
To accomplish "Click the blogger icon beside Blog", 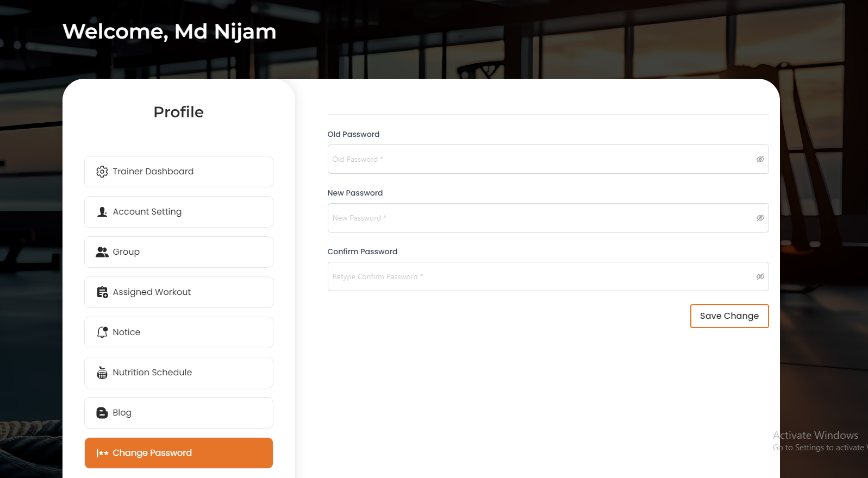I will coord(102,413).
